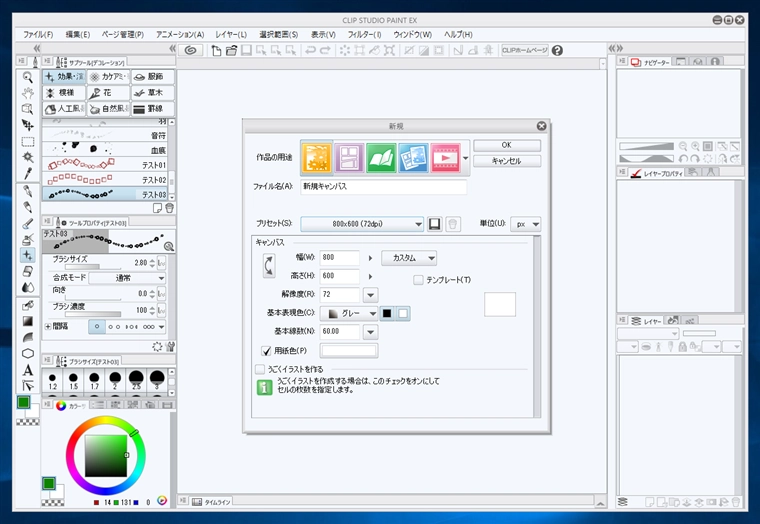Choose the Illustration purpose icon

pos(317,158)
